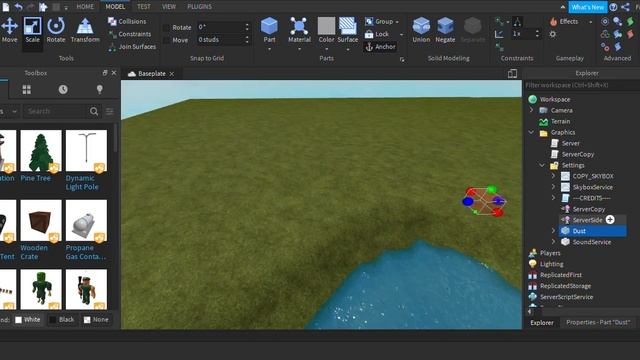The width and height of the screenshot is (640, 360).
Task: Open the PLUGINS ribbon tab
Action: click(x=199, y=7)
